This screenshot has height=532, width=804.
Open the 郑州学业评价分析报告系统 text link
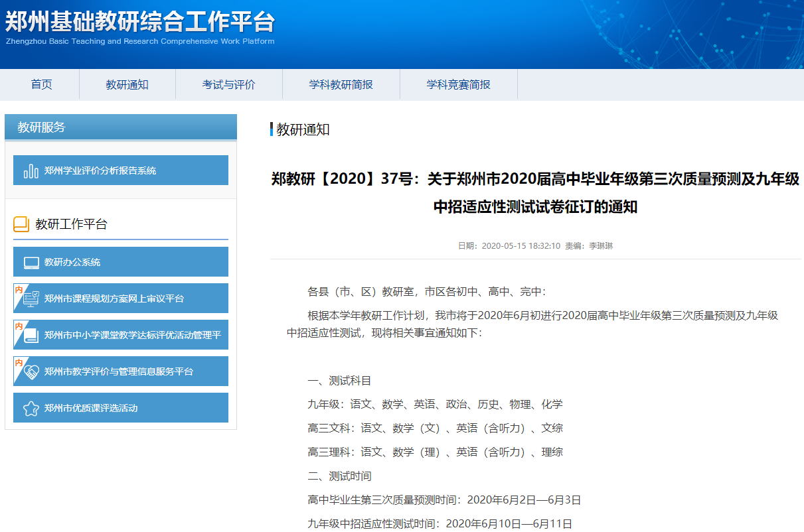pyautogui.click(x=100, y=170)
